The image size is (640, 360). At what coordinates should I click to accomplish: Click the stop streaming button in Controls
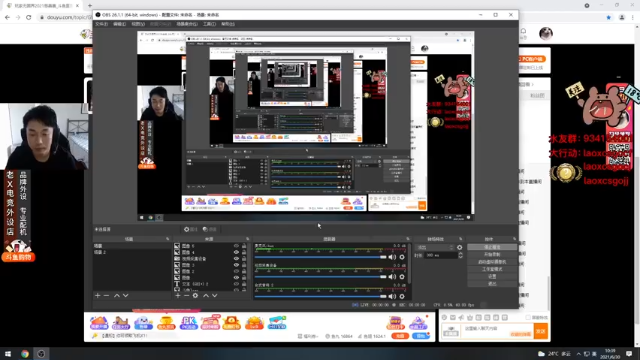[492, 247]
